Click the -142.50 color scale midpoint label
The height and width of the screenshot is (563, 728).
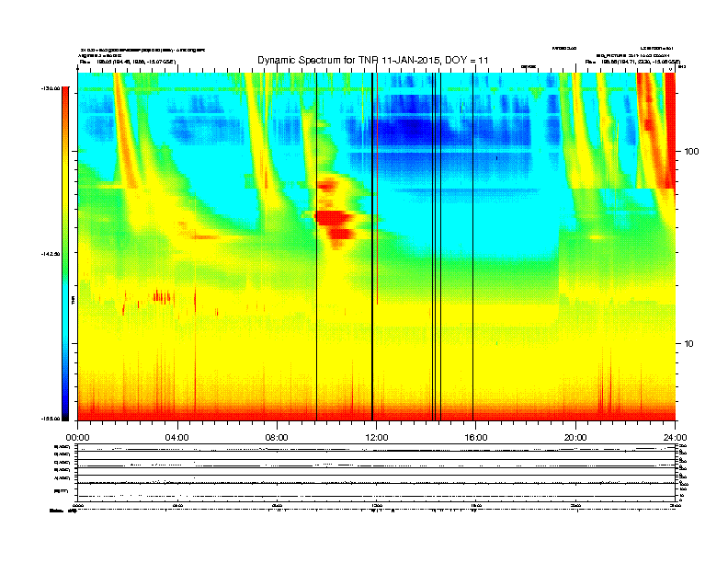51,254
